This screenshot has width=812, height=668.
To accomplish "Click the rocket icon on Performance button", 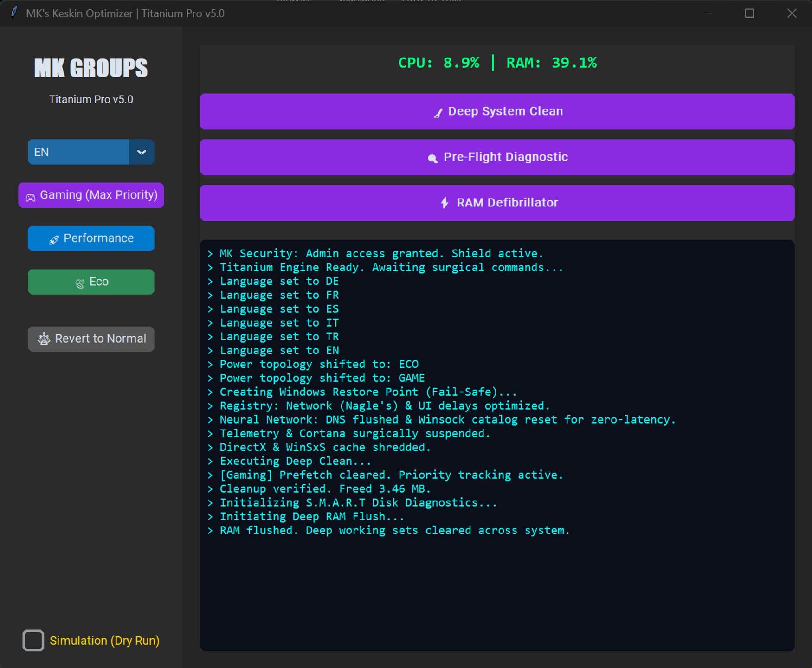I will tap(54, 239).
